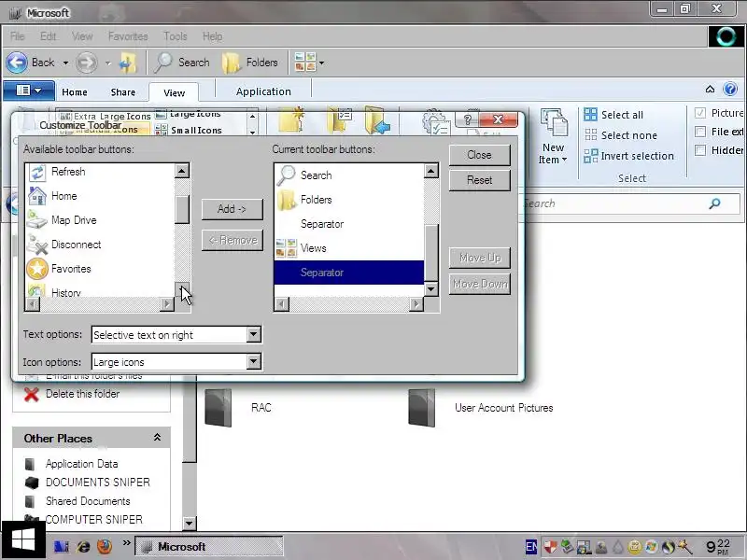Click the Customize Toolbar help question button
747x560 pixels.
click(468, 119)
